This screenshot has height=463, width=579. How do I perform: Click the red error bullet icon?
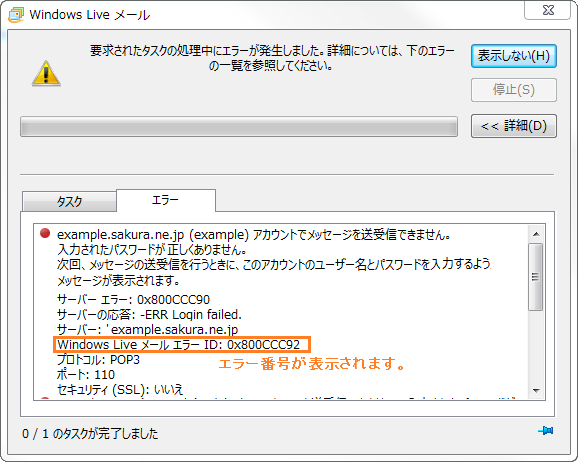(45, 233)
